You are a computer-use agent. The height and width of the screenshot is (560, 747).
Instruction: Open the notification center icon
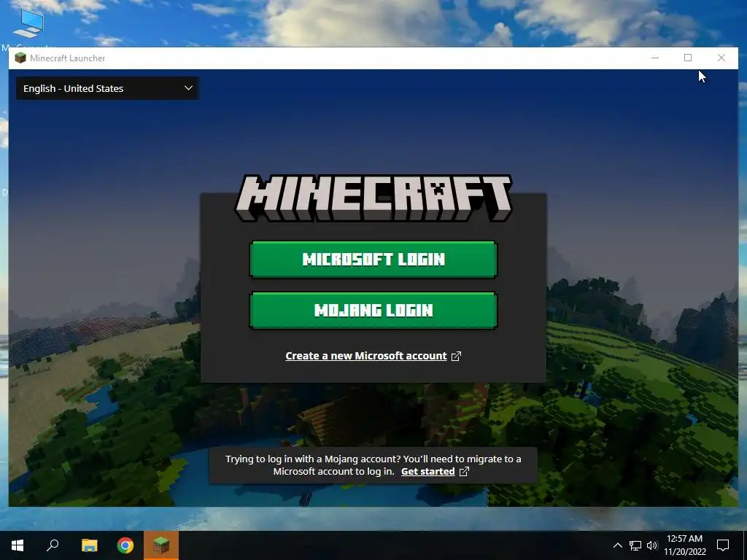coord(723,545)
